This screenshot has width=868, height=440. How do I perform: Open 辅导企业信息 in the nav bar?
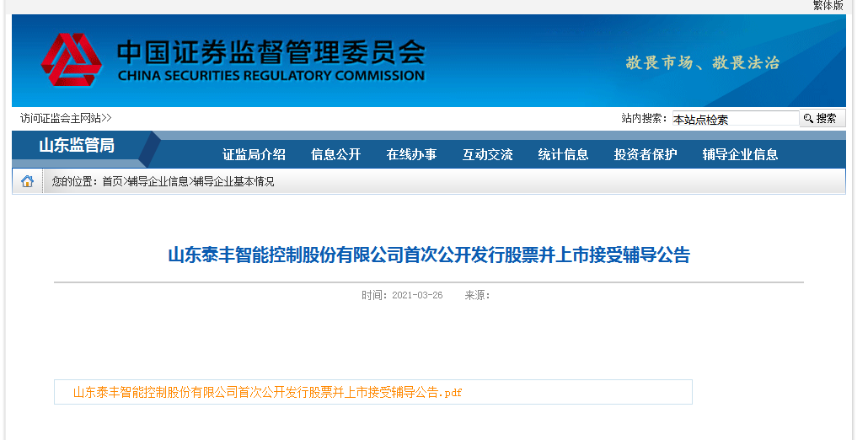coord(740,154)
